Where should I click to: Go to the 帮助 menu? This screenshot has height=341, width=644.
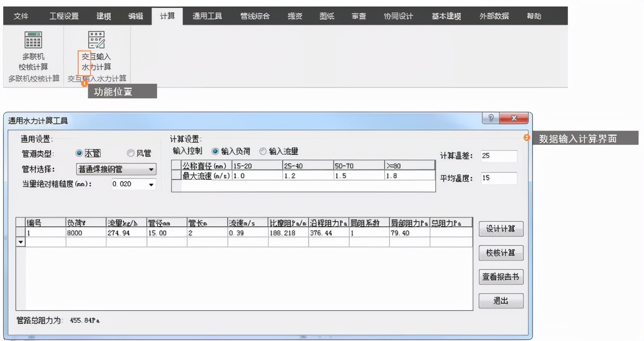pyautogui.click(x=534, y=14)
